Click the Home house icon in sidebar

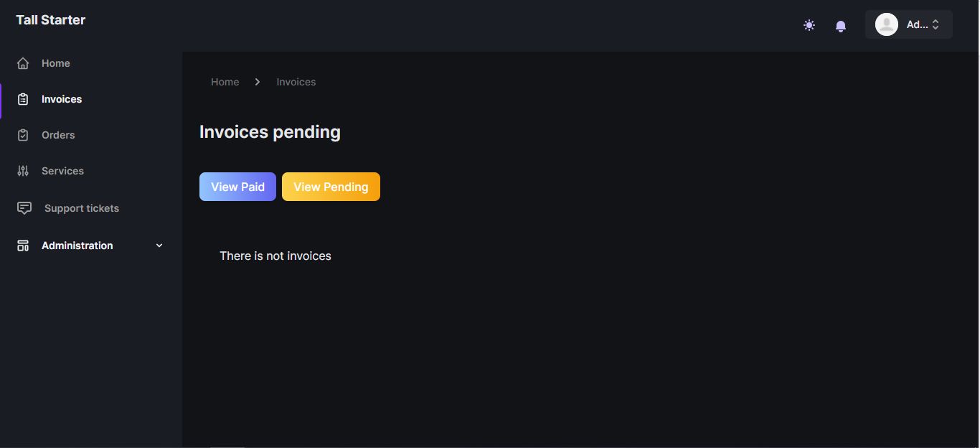click(x=23, y=63)
